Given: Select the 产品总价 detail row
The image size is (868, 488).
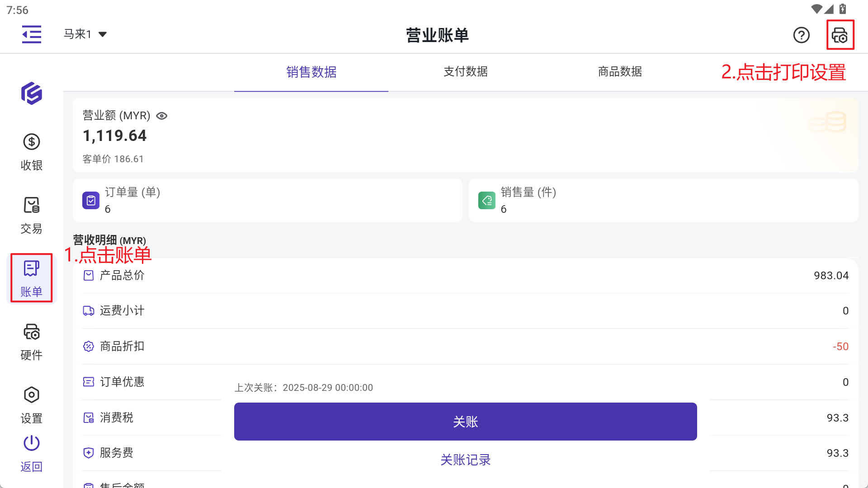Looking at the screenshot, I should (x=465, y=276).
